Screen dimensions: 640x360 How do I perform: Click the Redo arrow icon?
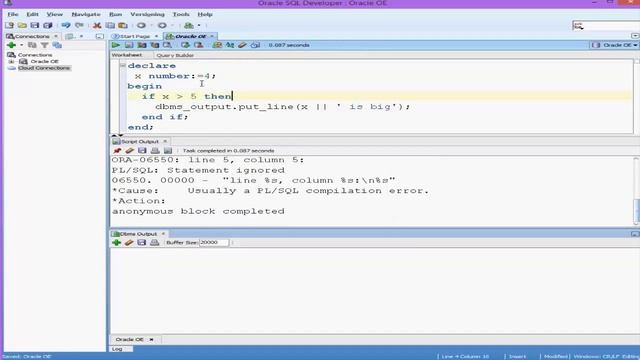pos(79,25)
